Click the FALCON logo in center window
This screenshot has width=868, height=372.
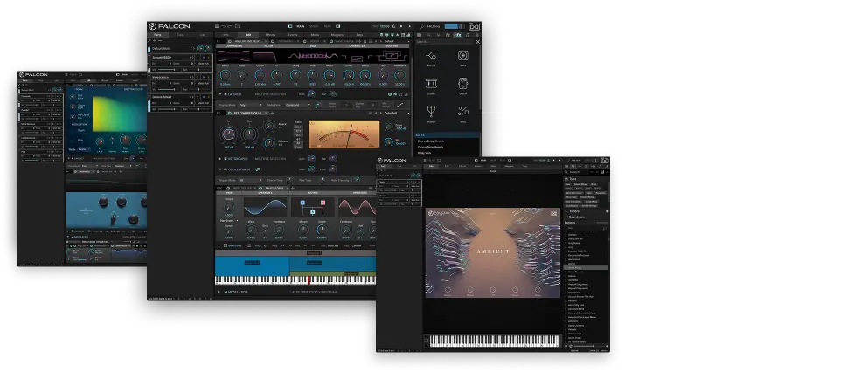pyautogui.click(x=170, y=26)
